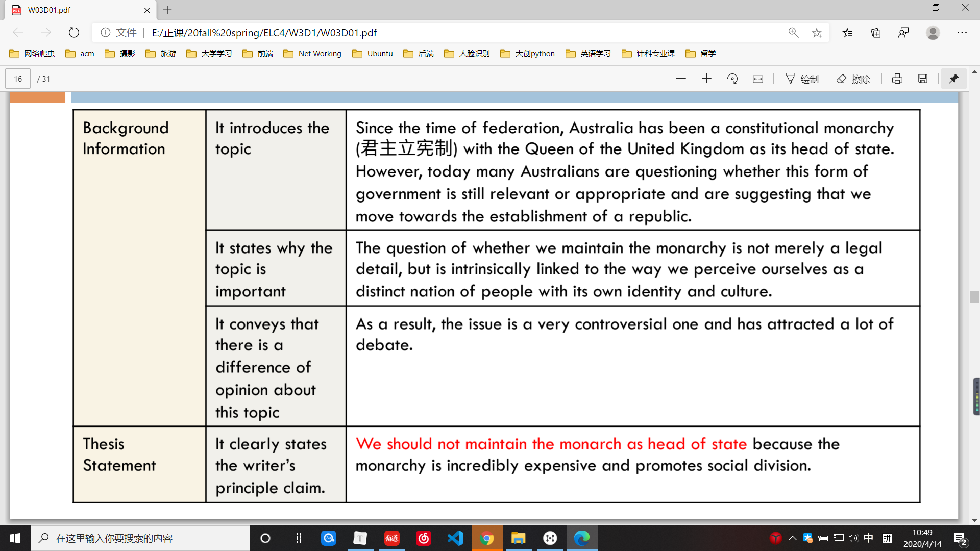This screenshot has height=551, width=980.
Task: Show hidden system tray icons
Action: coord(793,538)
